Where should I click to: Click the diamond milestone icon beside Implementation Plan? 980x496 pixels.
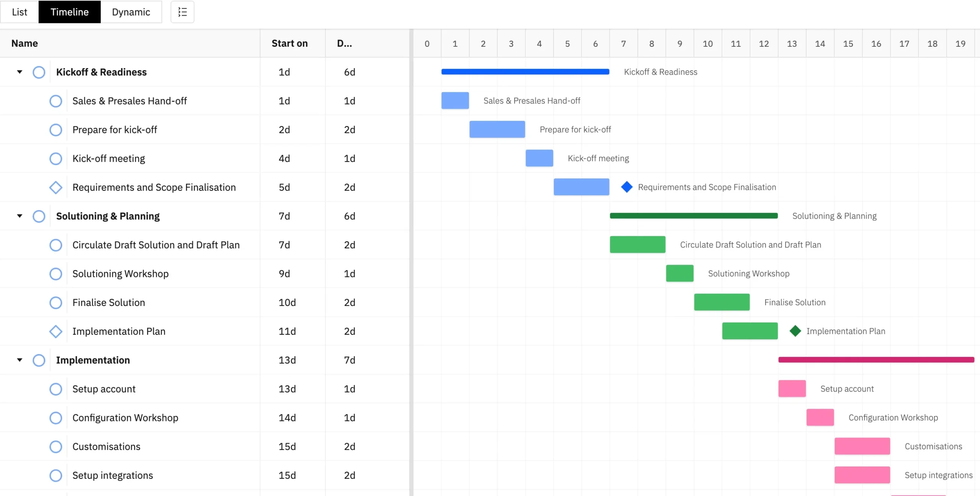(x=56, y=331)
